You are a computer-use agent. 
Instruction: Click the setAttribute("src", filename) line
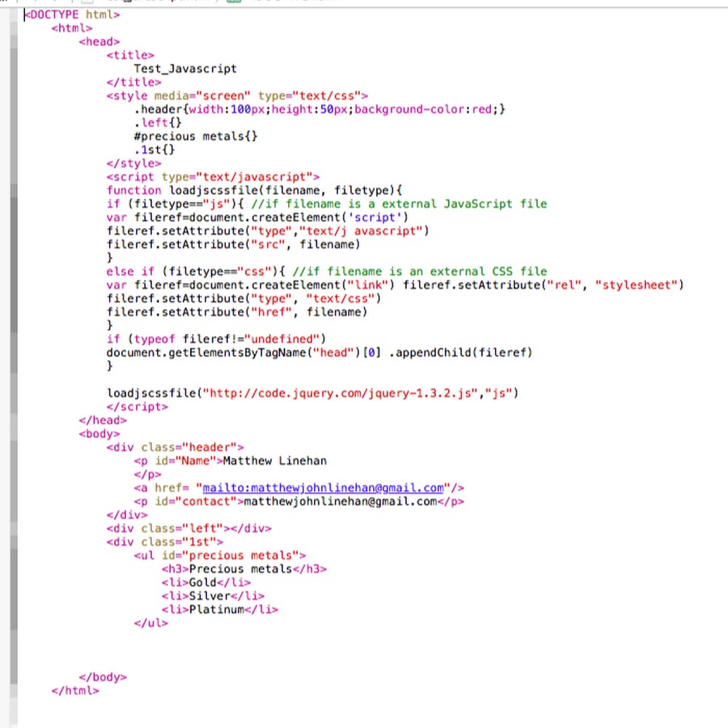(234, 244)
